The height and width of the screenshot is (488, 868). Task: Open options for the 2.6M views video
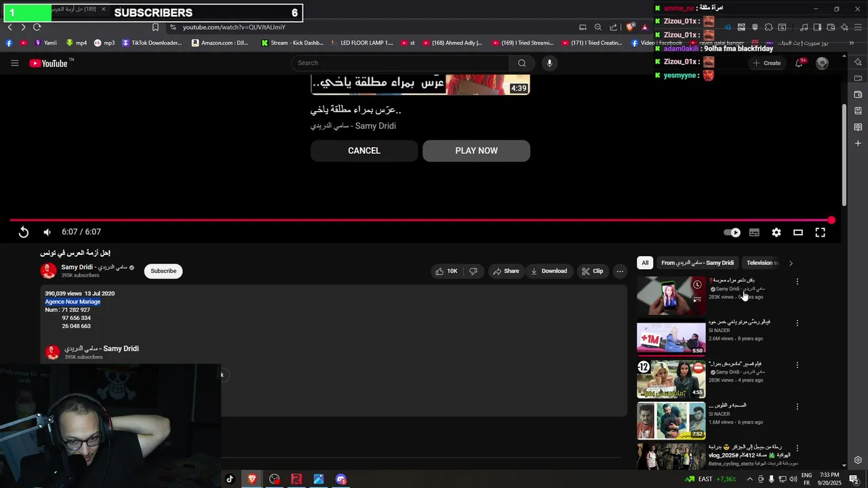click(x=797, y=323)
